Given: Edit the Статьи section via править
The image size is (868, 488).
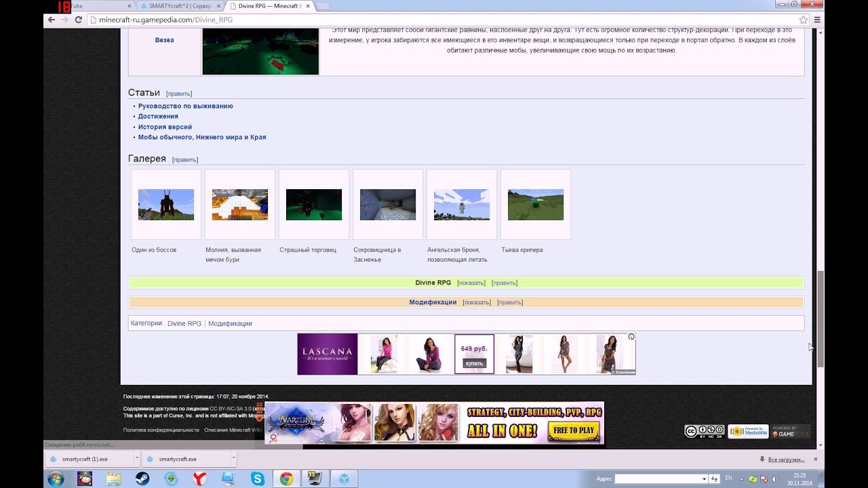Looking at the screenshot, I should pyautogui.click(x=179, y=94).
